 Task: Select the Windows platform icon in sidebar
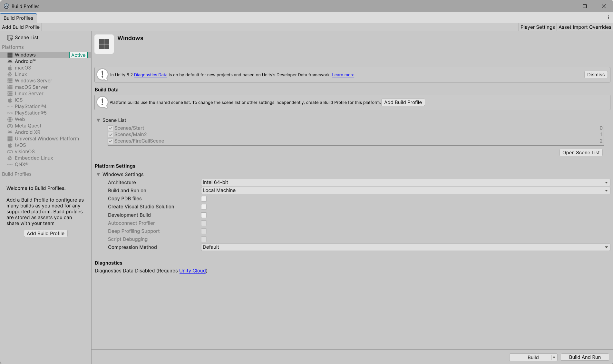click(10, 55)
